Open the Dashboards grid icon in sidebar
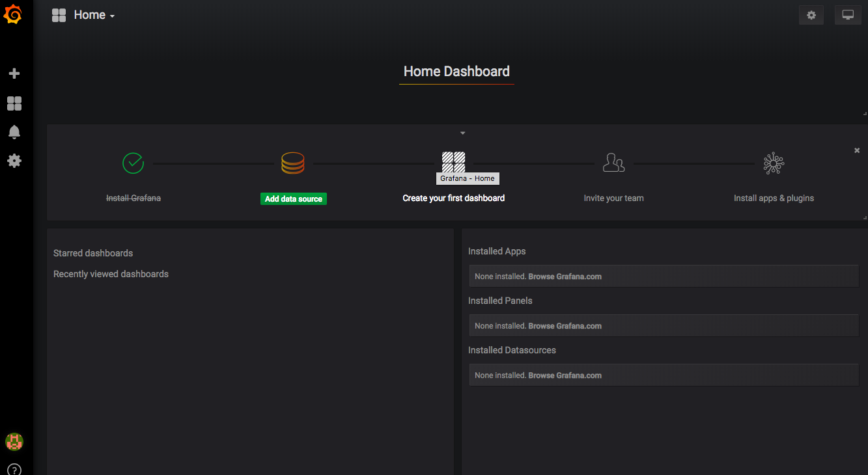 [x=14, y=103]
